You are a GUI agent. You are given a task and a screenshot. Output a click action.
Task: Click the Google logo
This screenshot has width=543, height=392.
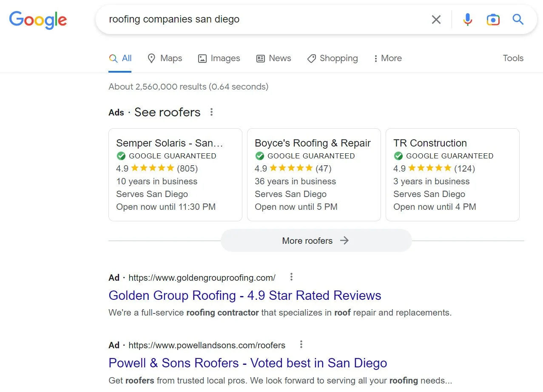(x=38, y=20)
